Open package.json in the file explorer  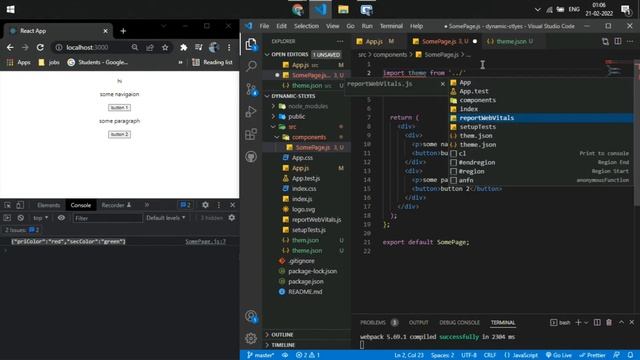(306, 281)
